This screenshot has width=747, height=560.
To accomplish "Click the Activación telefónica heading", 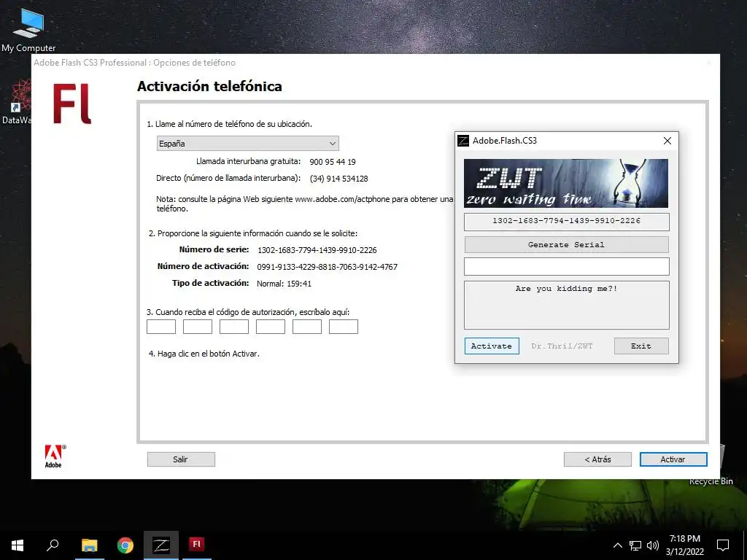I will (x=209, y=86).
